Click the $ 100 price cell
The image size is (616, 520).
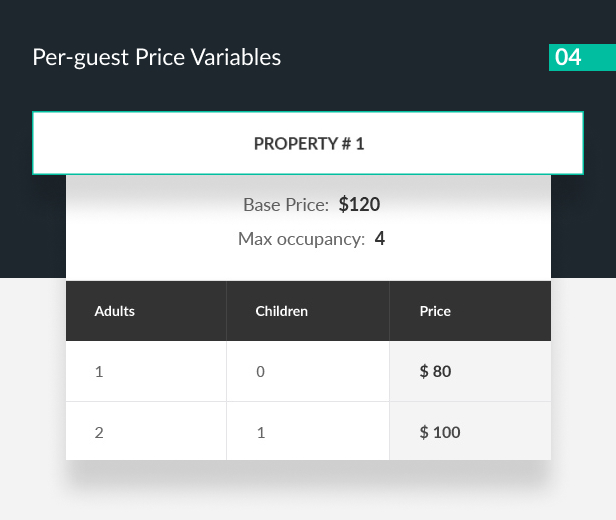pos(470,431)
